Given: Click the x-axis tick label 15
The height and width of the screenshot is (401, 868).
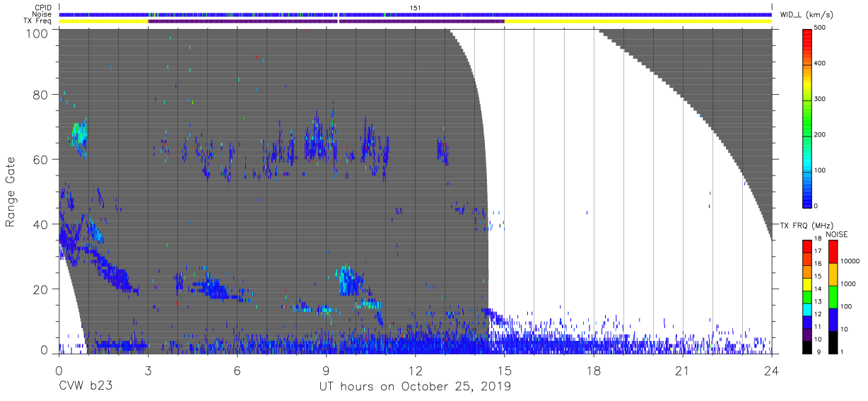Looking at the screenshot, I should [x=504, y=371].
